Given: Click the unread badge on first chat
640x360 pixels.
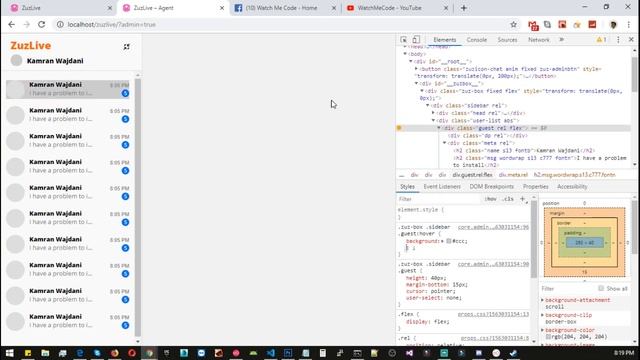Looking at the screenshot, I should 125,93.
